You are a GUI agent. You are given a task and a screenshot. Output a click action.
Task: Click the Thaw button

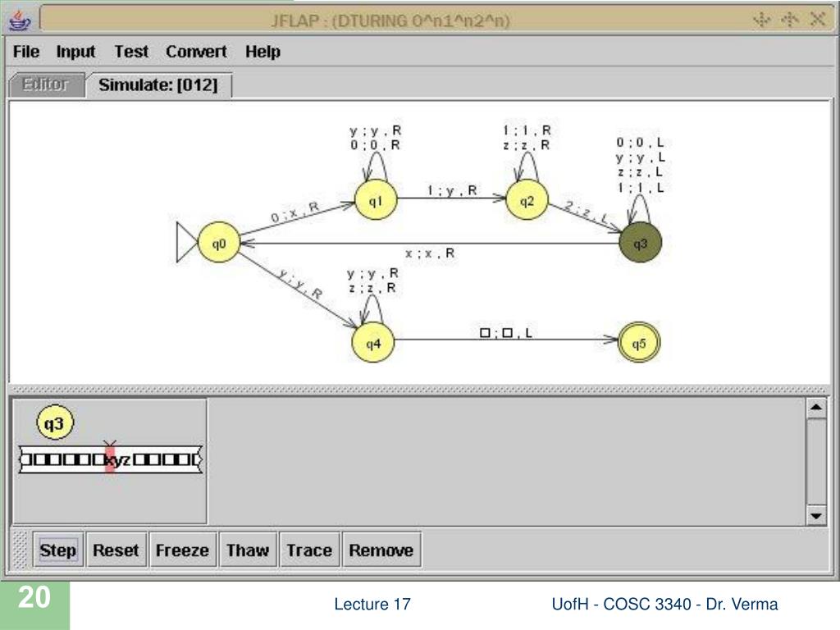(248, 550)
